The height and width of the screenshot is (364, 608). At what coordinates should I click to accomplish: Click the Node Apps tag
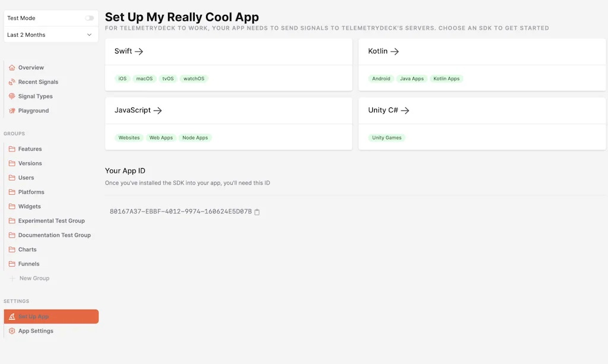(195, 138)
